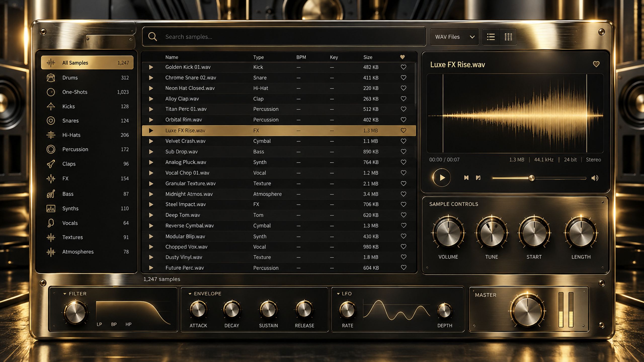This screenshot has height=362, width=644.
Task: Collapse the ENVELOPE section arrow
Action: click(190, 294)
